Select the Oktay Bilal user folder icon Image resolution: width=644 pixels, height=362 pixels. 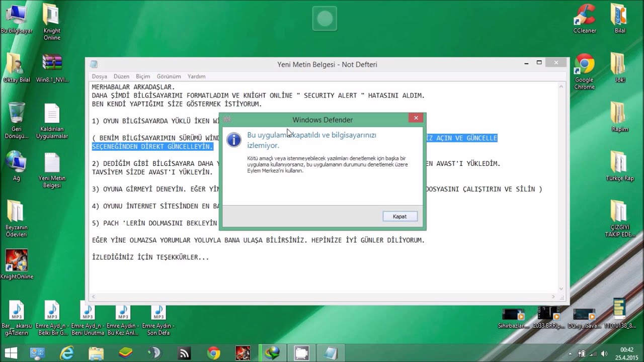pyautogui.click(x=16, y=67)
